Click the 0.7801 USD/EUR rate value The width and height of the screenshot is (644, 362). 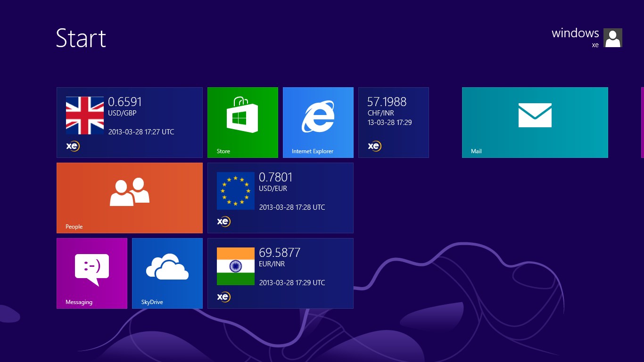[x=275, y=177]
